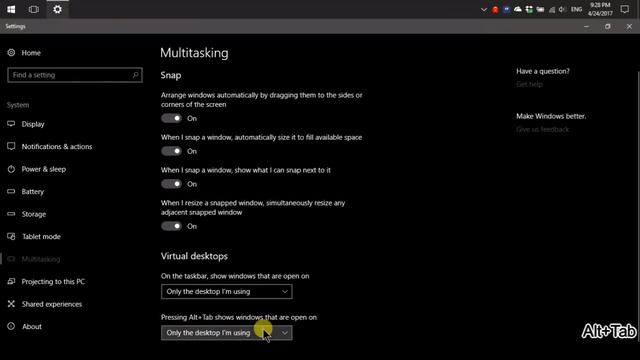Open Task View from the taskbar
The height and width of the screenshot is (360, 640).
(34, 9)
